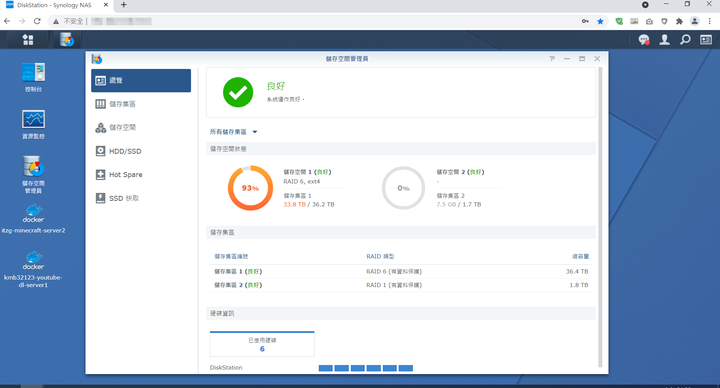Open the DSM widgets panel icon
Image resolution: width=720 pixels, height=388 pixels.
tap(706, 40)
